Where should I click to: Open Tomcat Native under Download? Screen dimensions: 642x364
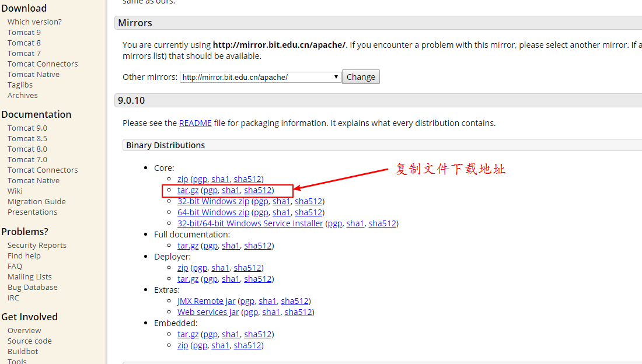tap(34, 75)
